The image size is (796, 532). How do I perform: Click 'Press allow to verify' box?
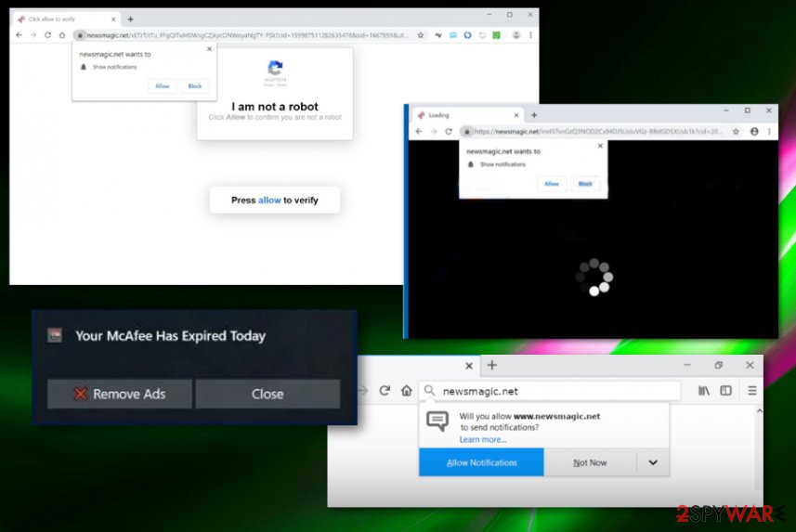point(275,200)
